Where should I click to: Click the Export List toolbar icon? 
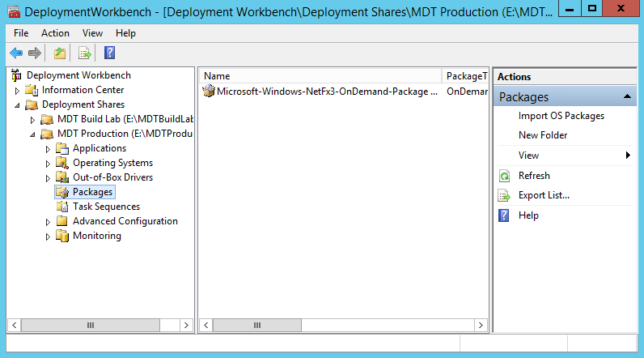83,53
